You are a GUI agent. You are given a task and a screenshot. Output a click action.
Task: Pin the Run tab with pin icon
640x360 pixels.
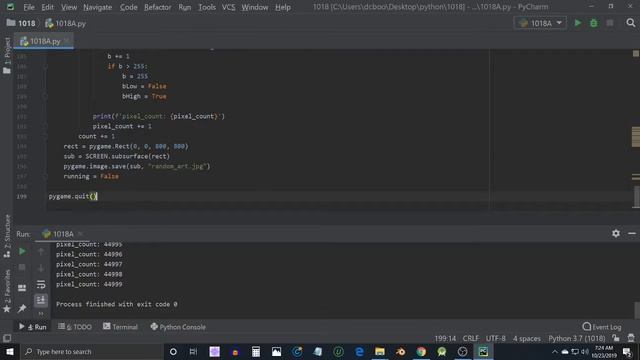click(22, 308)
